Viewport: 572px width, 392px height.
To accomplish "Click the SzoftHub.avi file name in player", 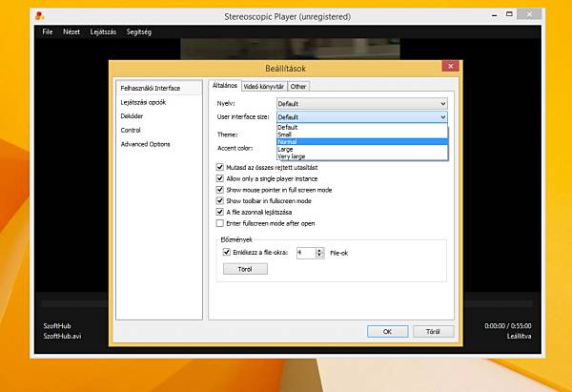I will (62, 336).
